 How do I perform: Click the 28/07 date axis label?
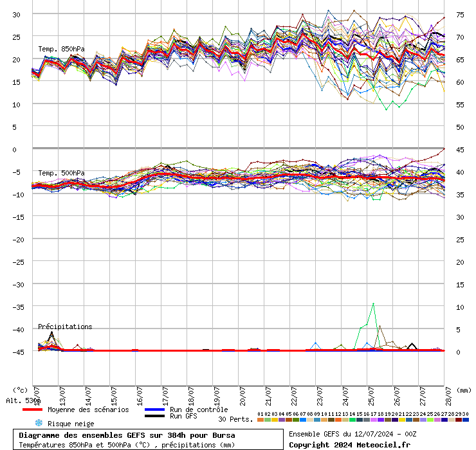point(448,396)
